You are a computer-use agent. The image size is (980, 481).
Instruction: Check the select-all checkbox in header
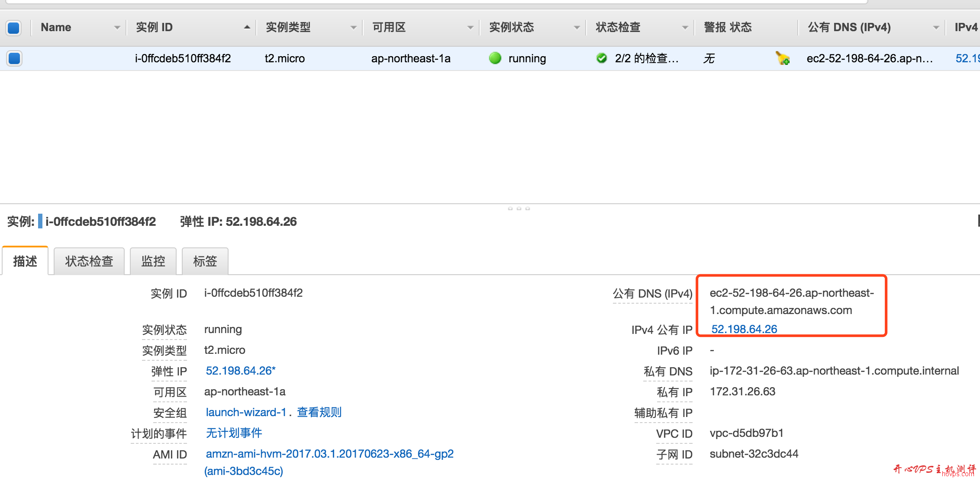13,27
